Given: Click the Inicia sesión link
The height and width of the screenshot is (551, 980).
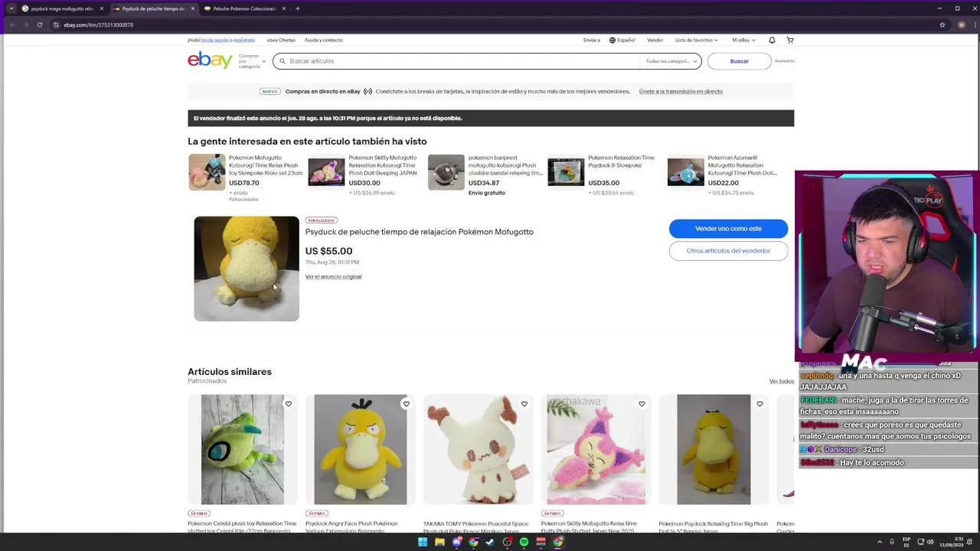Looking at the screenshot, I should [217, 40].
